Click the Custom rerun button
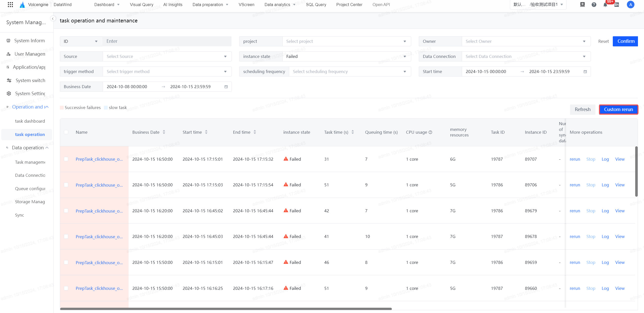 click(618, 109)
